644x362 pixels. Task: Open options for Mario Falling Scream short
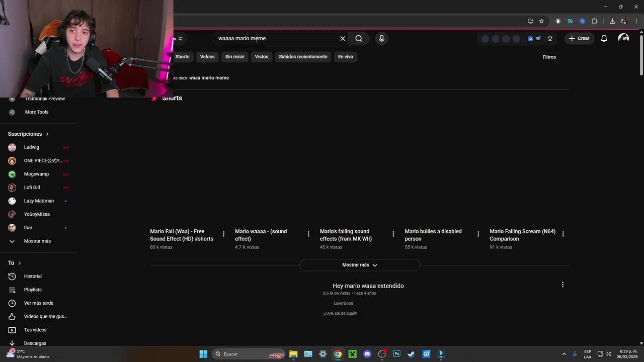click(x=563, y=234)
